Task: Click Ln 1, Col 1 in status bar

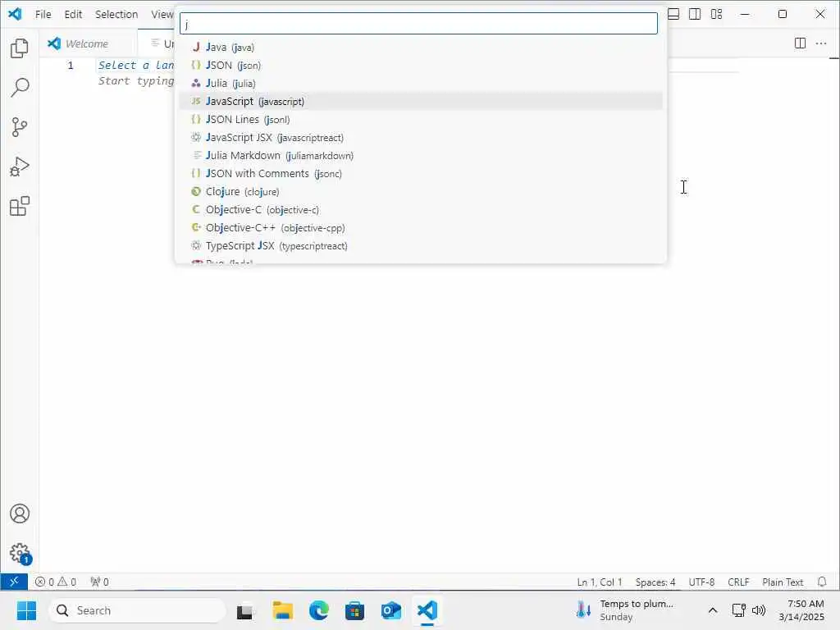Action: 600,582
